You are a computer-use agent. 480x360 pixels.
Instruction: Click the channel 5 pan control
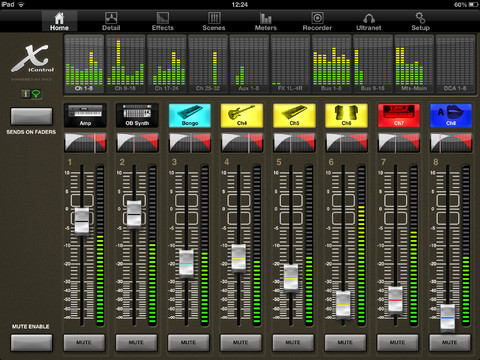pos(294,143)
